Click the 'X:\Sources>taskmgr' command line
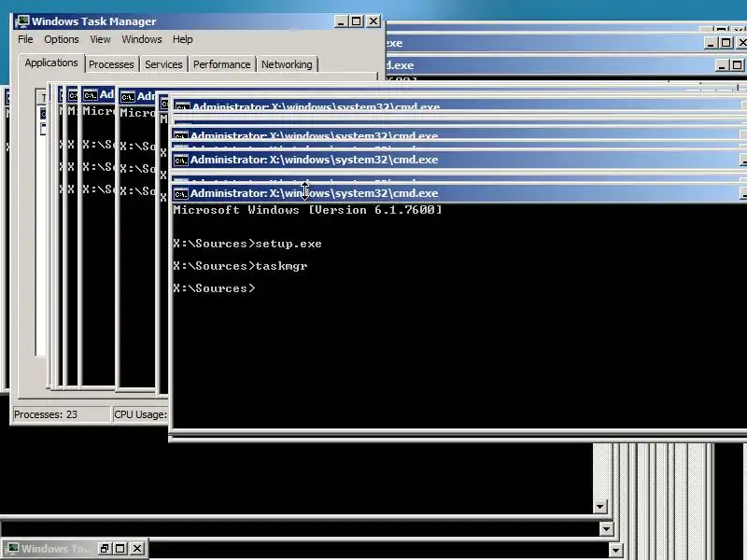 pyautogui.click(x=240, y=266)
